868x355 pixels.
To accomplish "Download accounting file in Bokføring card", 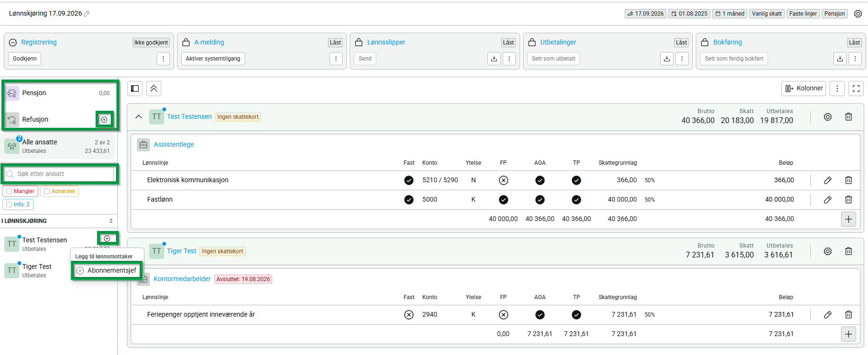I will [x=840, y=59].
